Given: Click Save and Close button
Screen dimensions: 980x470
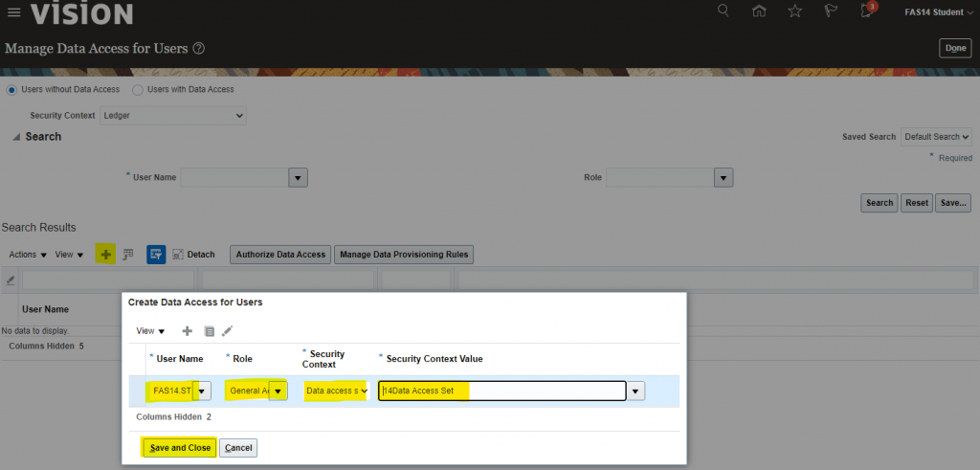Looking at the screenshot, I should (180, 448).
